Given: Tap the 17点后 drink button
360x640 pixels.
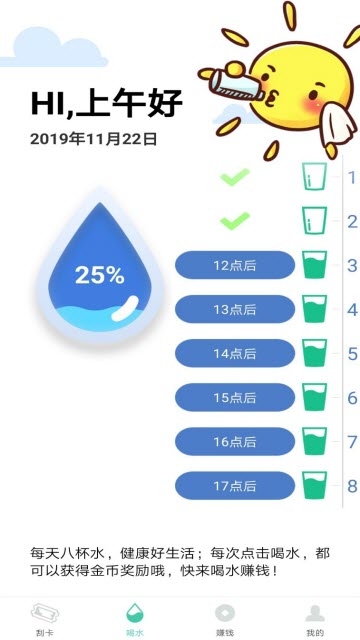Looking at the screenshot, I should click(235, 486).
